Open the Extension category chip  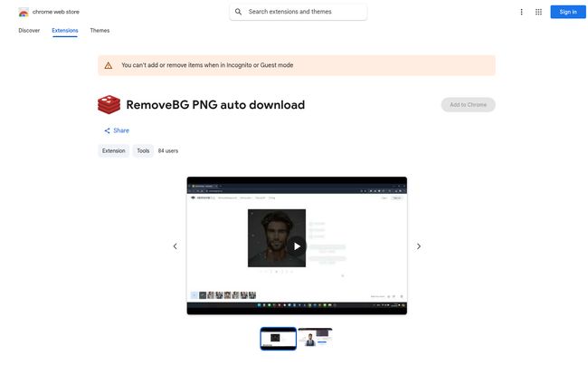pos(114,151)
